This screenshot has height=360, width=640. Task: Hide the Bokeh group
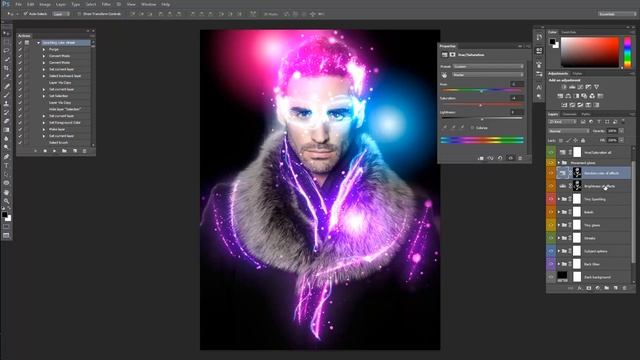(x=551, y=212)
